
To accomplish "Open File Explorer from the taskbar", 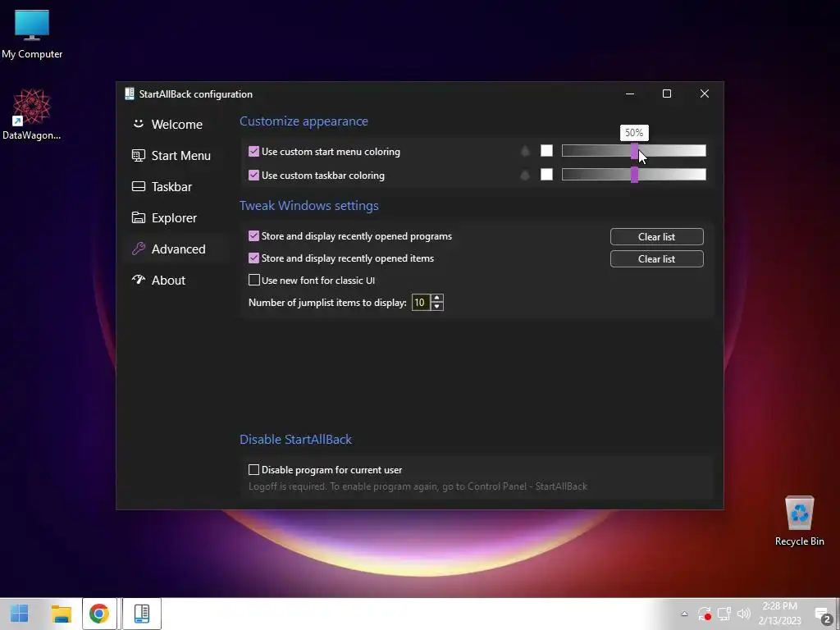I will 61,614.
